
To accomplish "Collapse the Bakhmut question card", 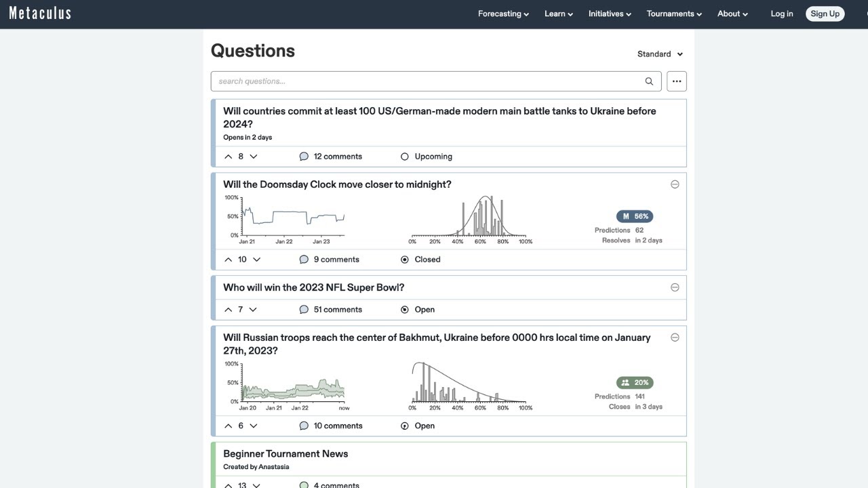I will (675, 338).
